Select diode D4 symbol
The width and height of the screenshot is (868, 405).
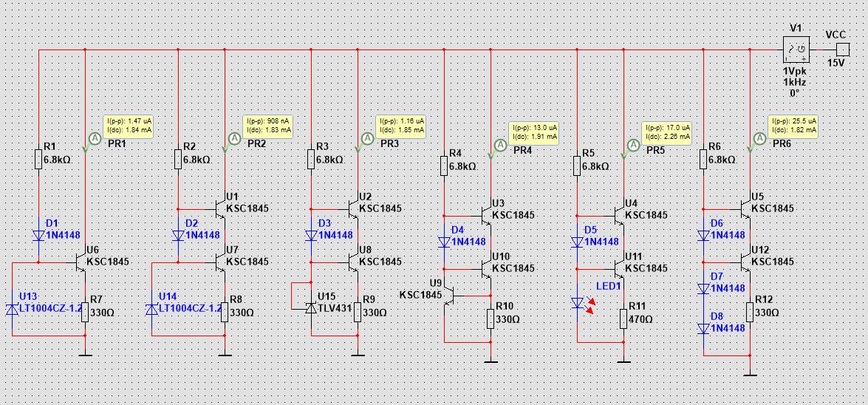click(444, 242)
